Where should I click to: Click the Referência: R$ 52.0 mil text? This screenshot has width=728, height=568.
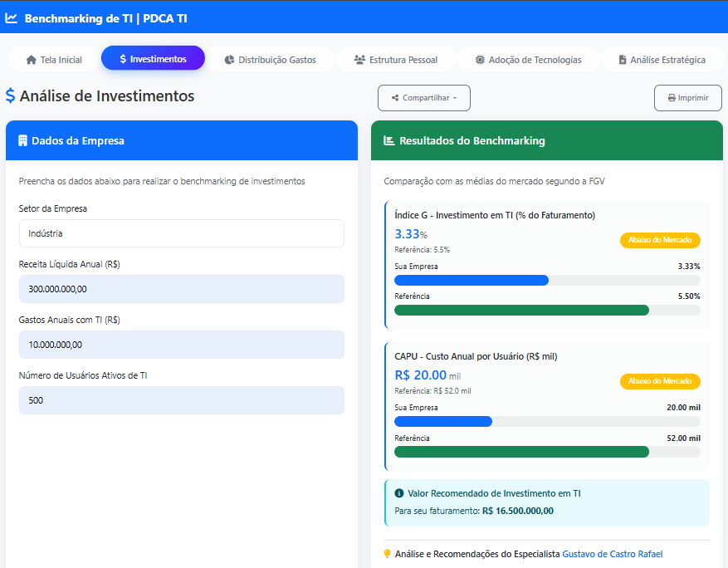432,391
